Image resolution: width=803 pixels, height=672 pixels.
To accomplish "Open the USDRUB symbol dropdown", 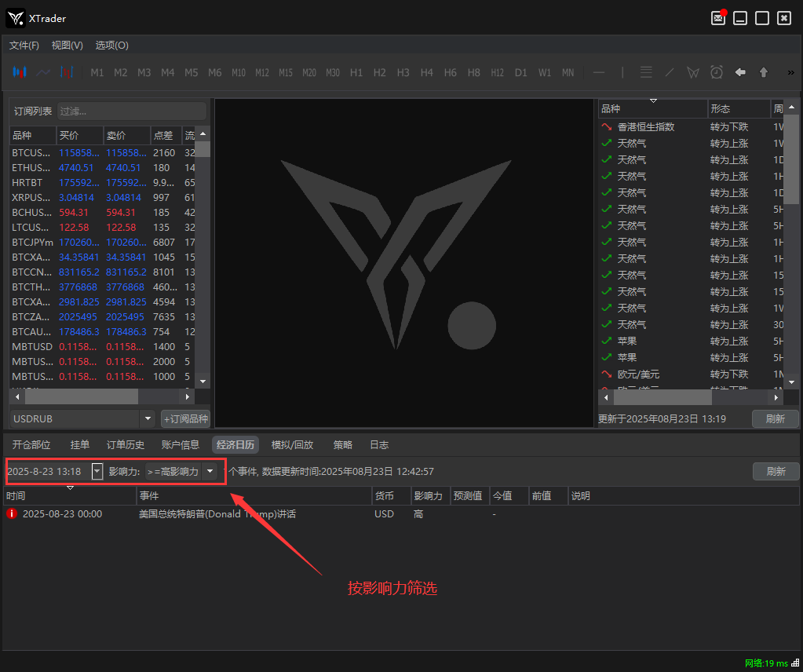I will (148, 418).
